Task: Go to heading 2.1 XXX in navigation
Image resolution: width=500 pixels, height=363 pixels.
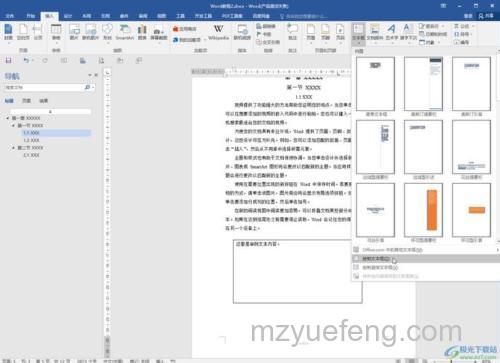Action: [32, 155]
